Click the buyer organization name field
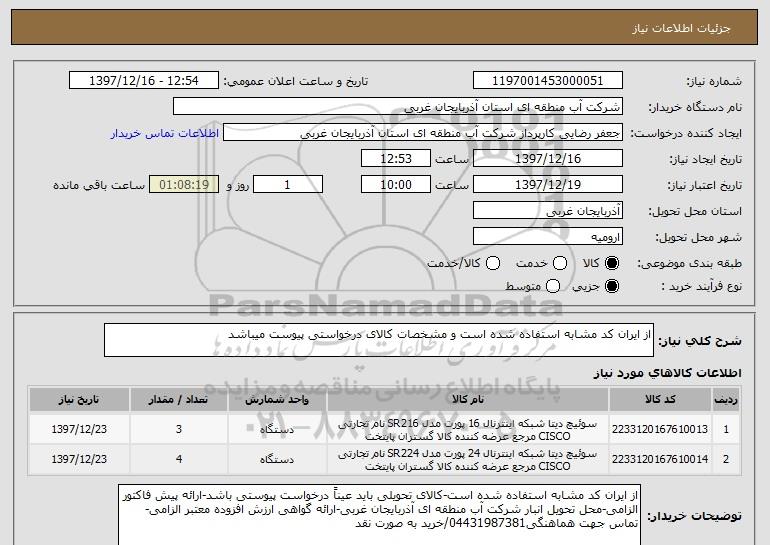 tap(398, 107)
